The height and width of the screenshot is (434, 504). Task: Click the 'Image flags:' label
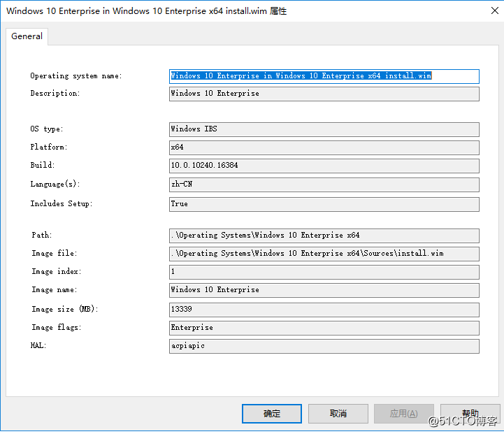(x=57, y=327)
